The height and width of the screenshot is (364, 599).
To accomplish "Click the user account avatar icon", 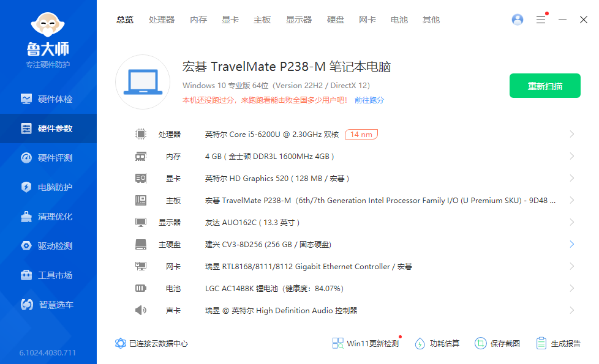I will (x=518, y=20).
